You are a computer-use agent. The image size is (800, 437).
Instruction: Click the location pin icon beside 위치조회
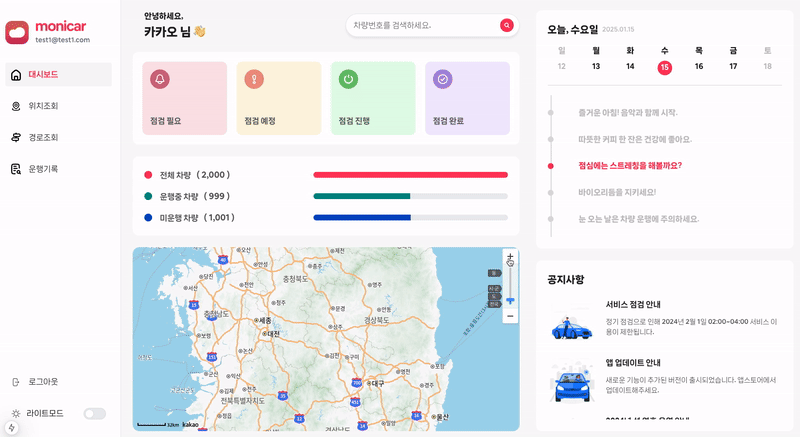pos(16,106)
